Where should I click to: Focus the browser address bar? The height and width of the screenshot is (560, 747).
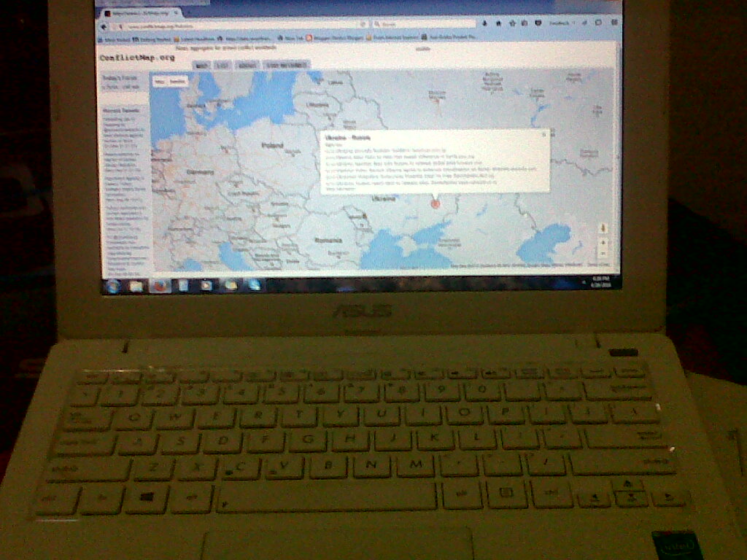pos(241,26)
